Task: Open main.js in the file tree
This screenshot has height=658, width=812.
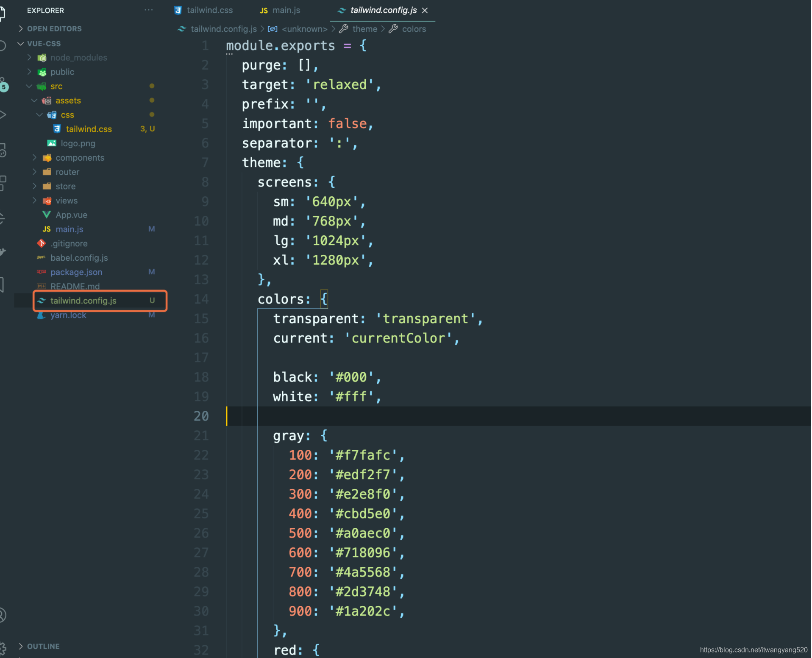Action: [70, 229]
